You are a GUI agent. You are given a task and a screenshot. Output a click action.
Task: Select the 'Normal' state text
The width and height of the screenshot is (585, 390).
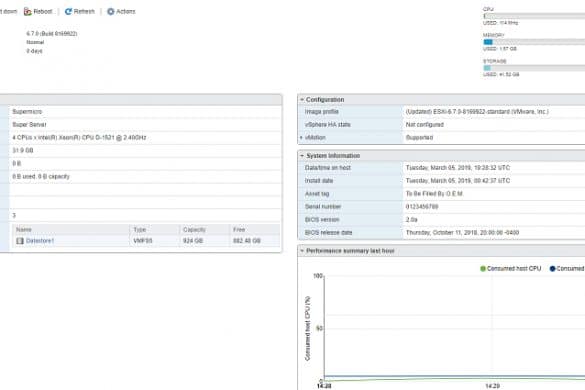point(35,42)
